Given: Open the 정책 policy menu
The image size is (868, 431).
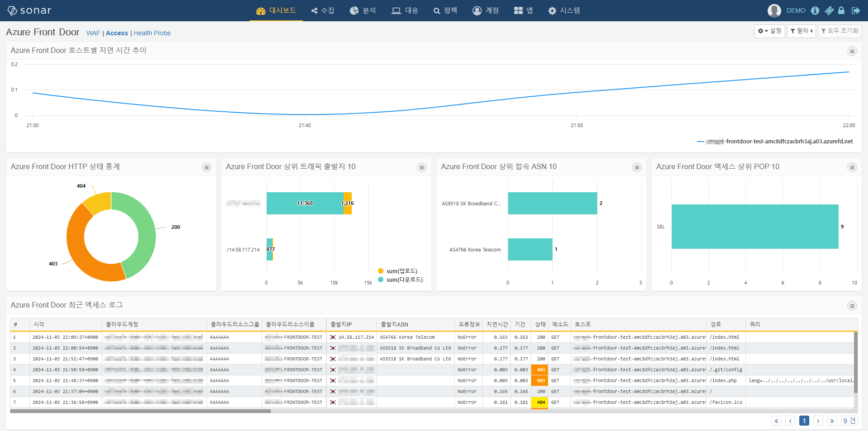Looking at the screenshot, I should click(445, 10).
